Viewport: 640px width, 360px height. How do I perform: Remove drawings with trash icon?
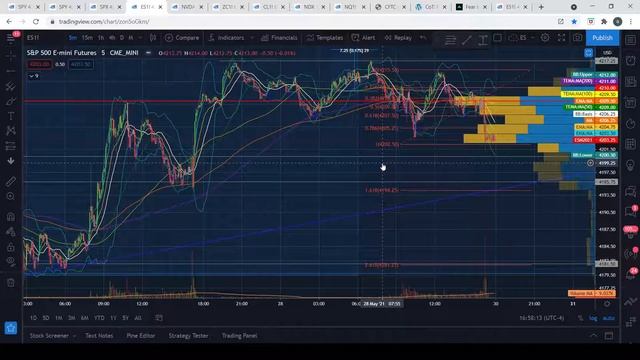coord(11,282)
